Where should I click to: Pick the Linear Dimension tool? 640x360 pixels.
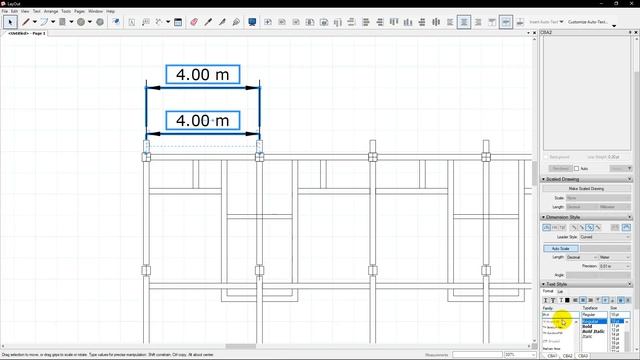coord(159,22)
